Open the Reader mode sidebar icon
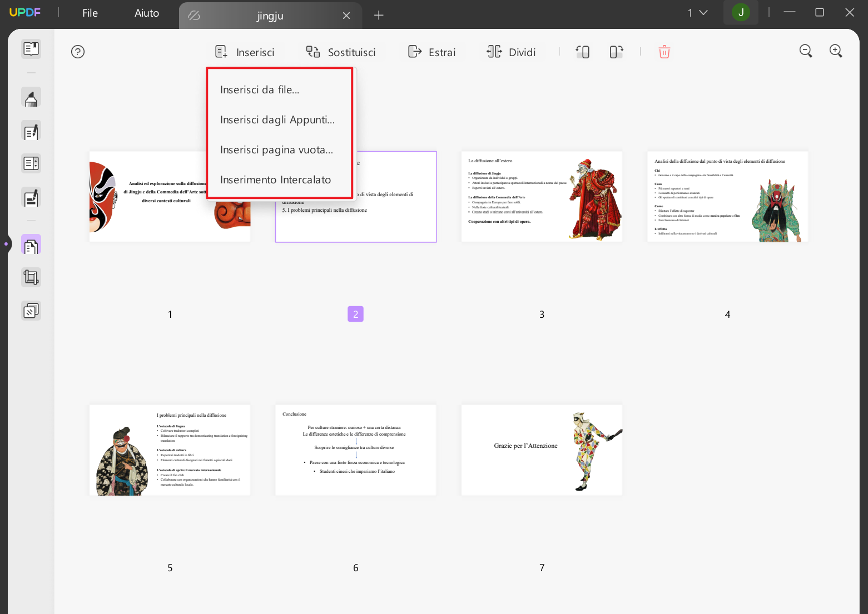868x614 pixels. (31, 49)
